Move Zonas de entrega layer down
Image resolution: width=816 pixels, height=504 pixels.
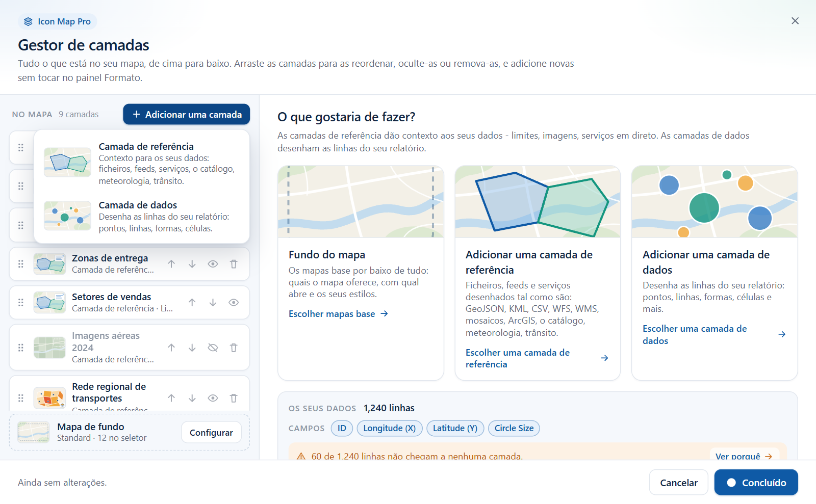point(192,264)
